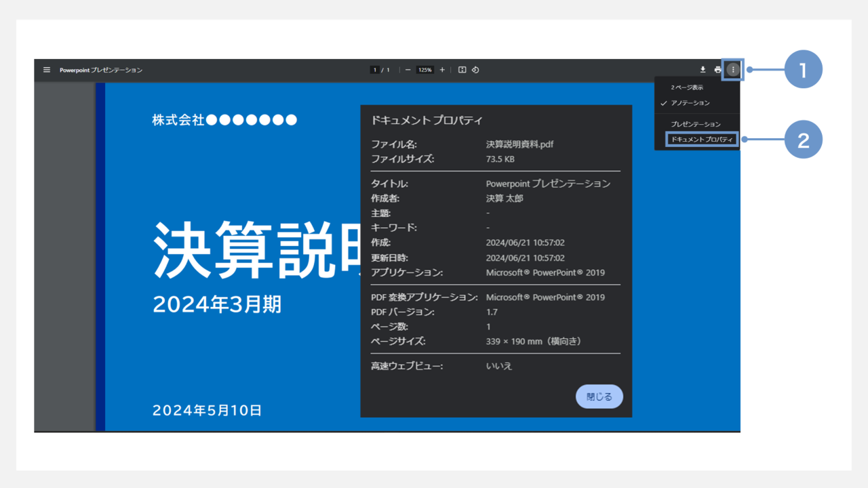Open the sidebar hamburger menu

(x=47, y=70)
